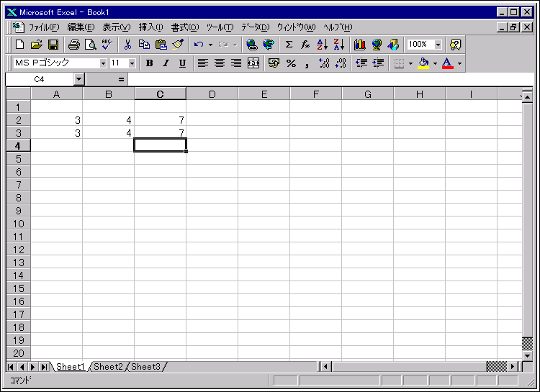Open the 挿入(I) menu
Screen dimensions: 540x392
[151, 27]
